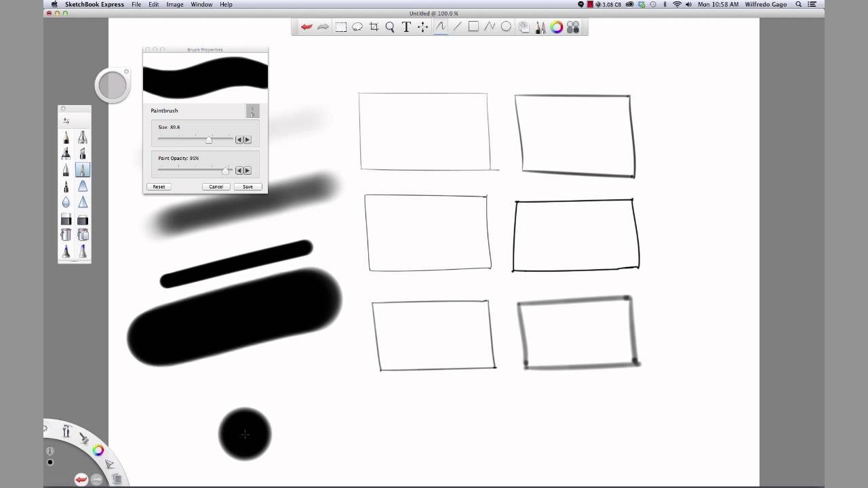Image resolution: width=868 pixels, height=488 pixels.
Task: Select the highlighted Paintbrush in brush palette
Action: point(82,169)
